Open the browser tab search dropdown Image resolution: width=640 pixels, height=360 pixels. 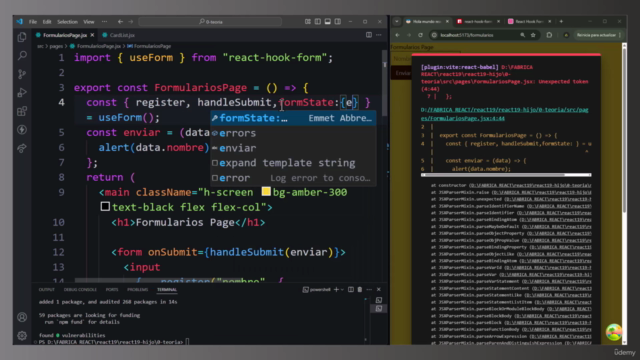397,21
